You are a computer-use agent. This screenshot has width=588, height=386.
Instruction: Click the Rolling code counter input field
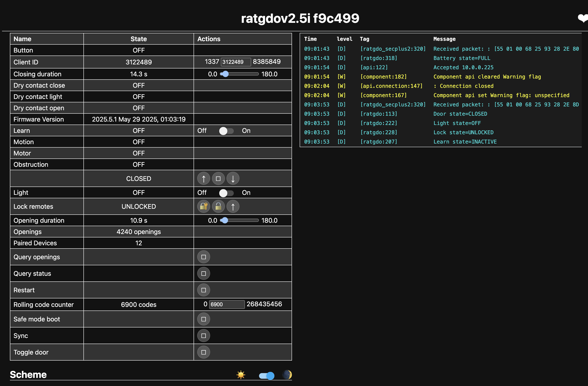point(227,304)
